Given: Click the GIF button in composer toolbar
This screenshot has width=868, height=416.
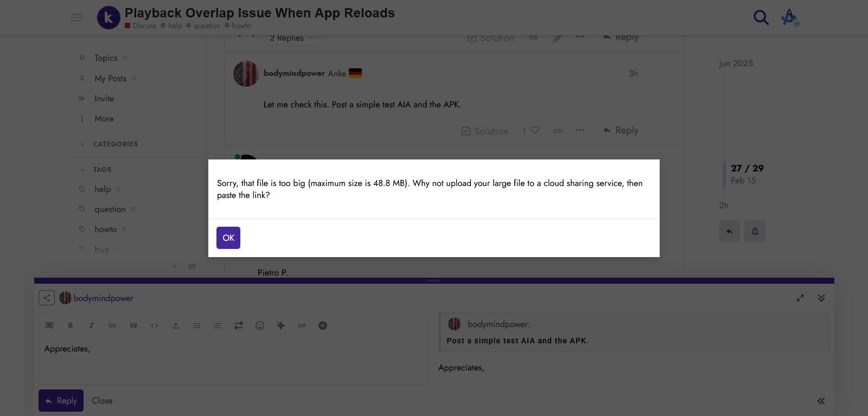Looking at the screenshot, I should [x=302, y=325].
